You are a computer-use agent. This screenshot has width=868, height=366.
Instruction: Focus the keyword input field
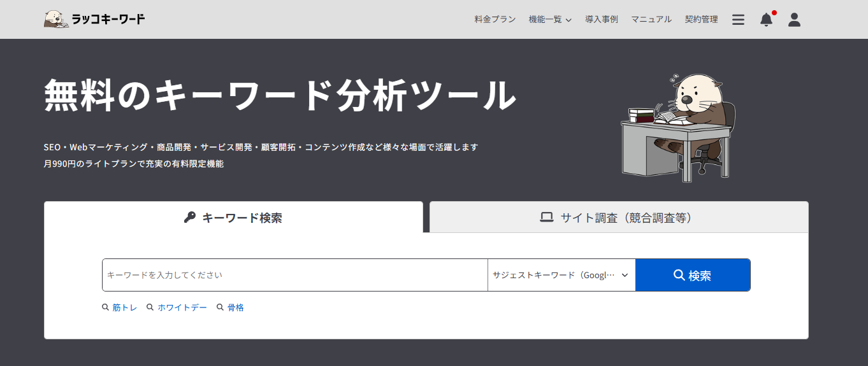[294, 275]
